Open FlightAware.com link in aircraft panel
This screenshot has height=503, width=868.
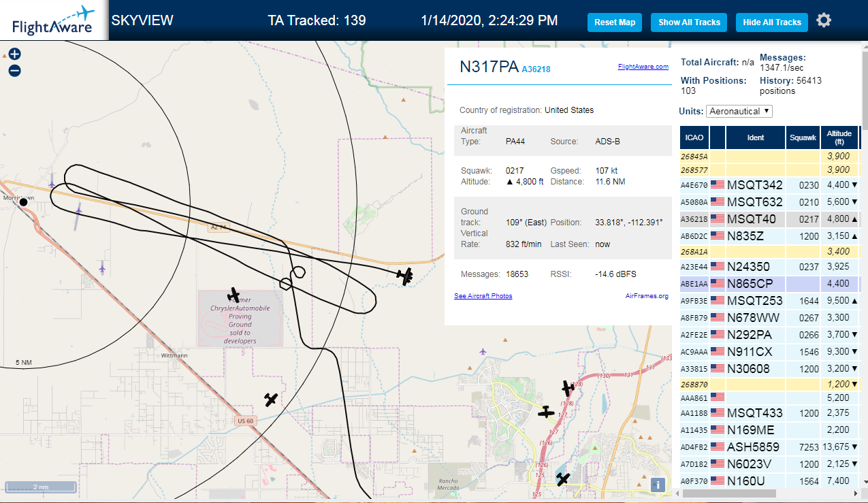click(643, 67)
